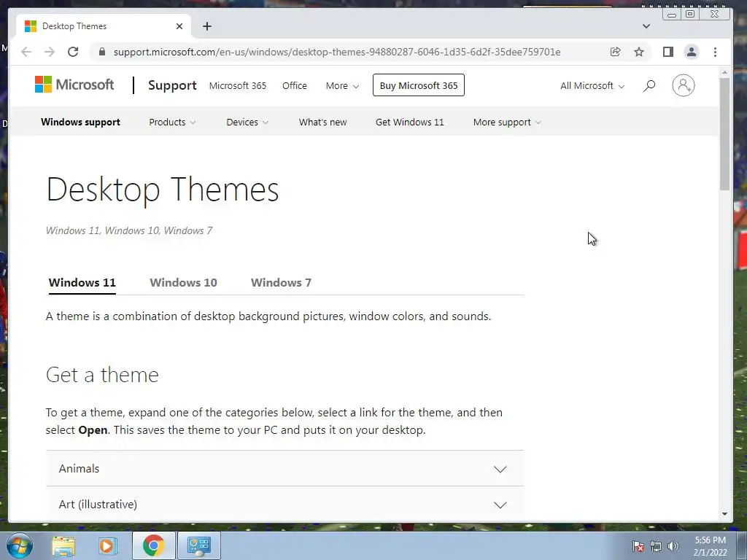This screenshot has width=747, height=560.
Task: Click the Action Center flag tray icon
Action: [x=638, y=546]
